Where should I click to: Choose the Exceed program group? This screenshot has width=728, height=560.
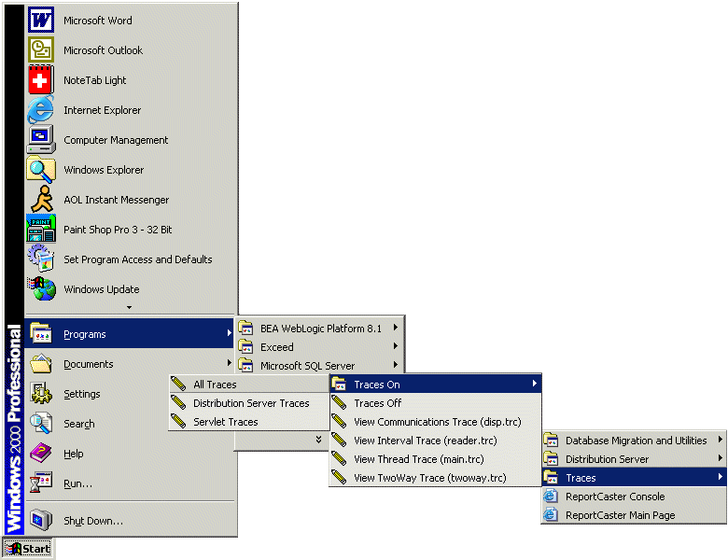(x=320, y=346)
